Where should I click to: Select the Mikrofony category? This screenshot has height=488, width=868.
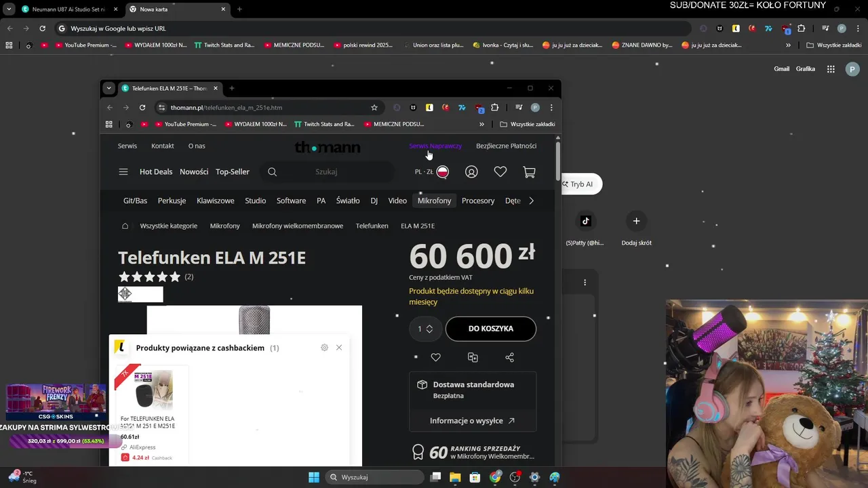(x=434, y=201)
